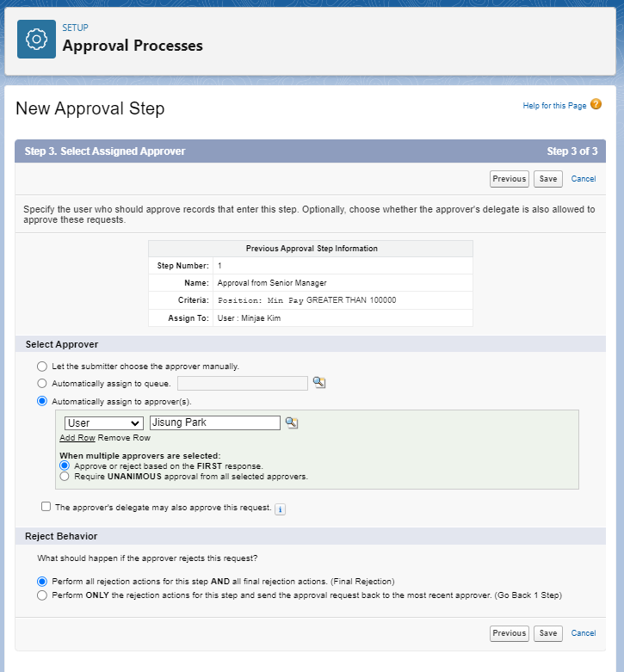Enable approver's delegate may approve checkbox
This screenshot has width=624, height=672.
[46, 507]
